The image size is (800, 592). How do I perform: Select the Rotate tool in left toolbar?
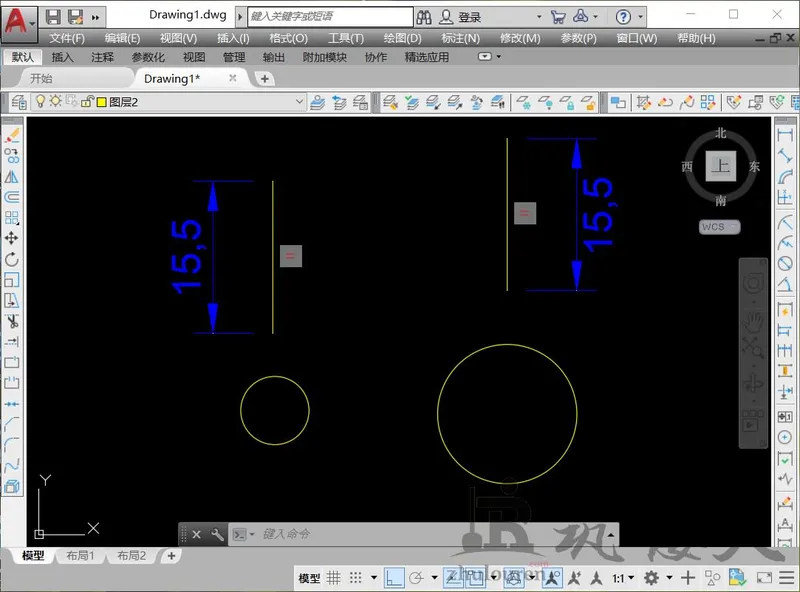[12, 259]
